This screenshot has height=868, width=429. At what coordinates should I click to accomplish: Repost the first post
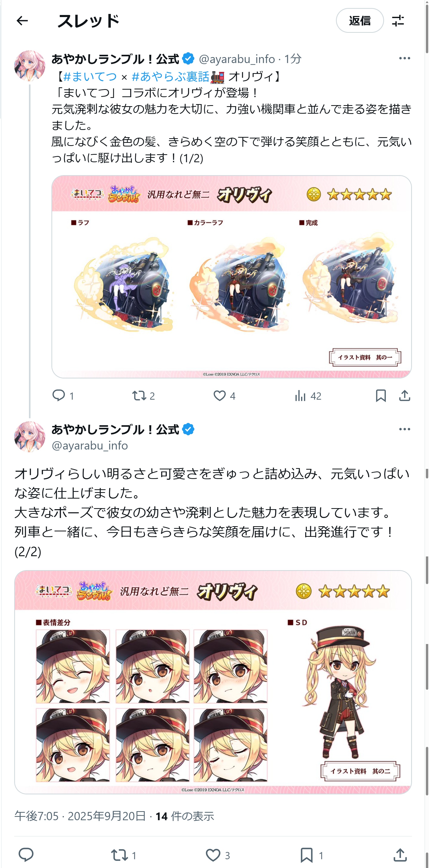(x=144, y=396)
